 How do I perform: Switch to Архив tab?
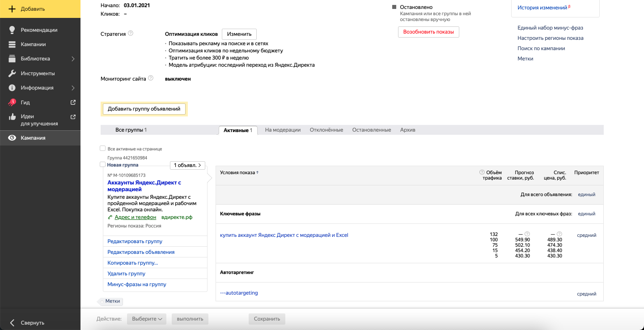[x=408, y=130]
